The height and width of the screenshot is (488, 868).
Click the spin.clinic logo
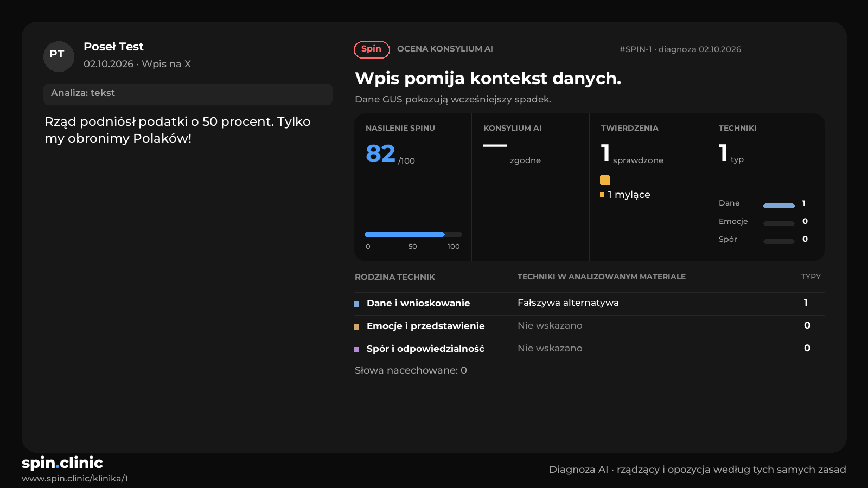click(x=62, y=463)
